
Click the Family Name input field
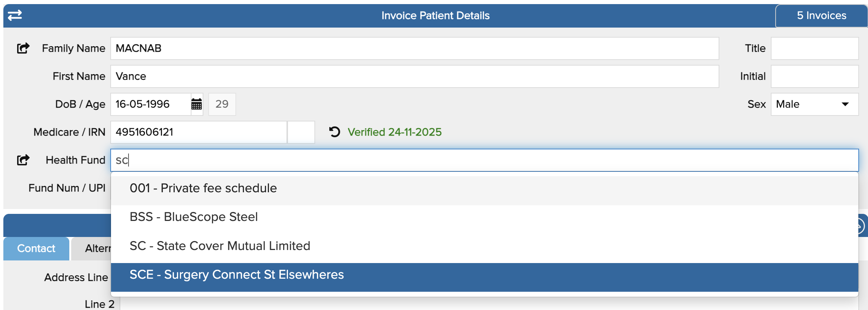[x=414, y=48]
